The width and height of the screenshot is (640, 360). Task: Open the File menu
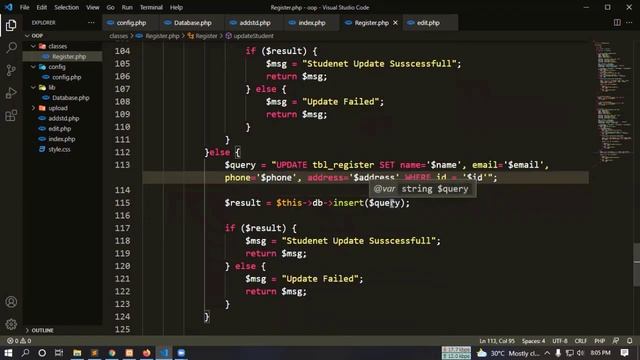tap(24, 7)
